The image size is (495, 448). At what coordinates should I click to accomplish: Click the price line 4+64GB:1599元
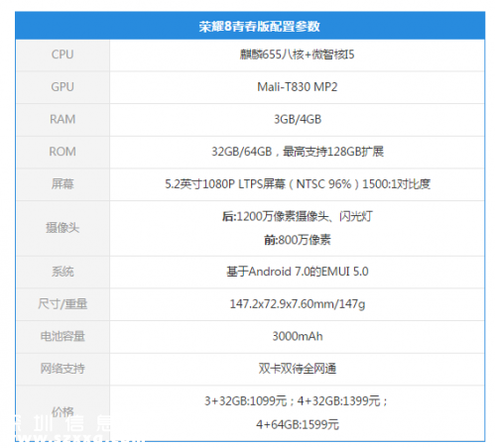(x=298, y=424)
